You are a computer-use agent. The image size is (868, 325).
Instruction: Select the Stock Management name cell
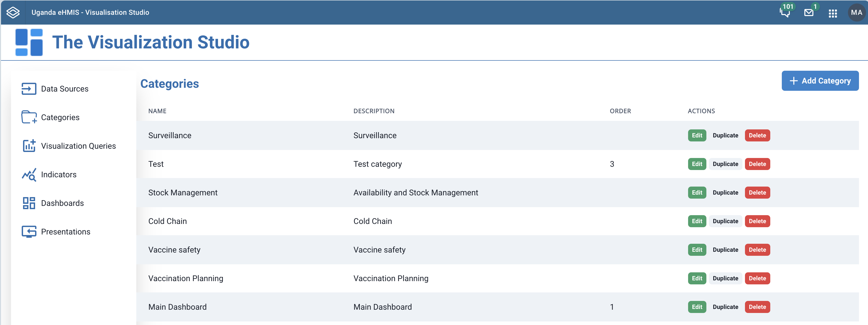(183, 193)
